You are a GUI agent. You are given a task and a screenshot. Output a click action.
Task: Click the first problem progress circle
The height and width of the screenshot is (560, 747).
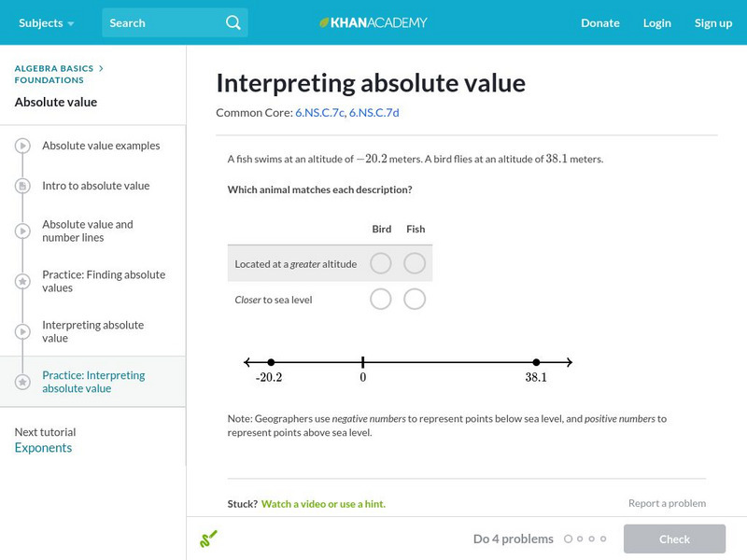point(569,539)
